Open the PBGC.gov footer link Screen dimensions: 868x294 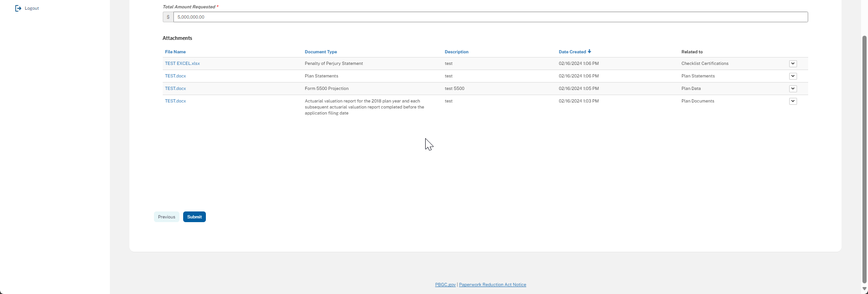445,285
